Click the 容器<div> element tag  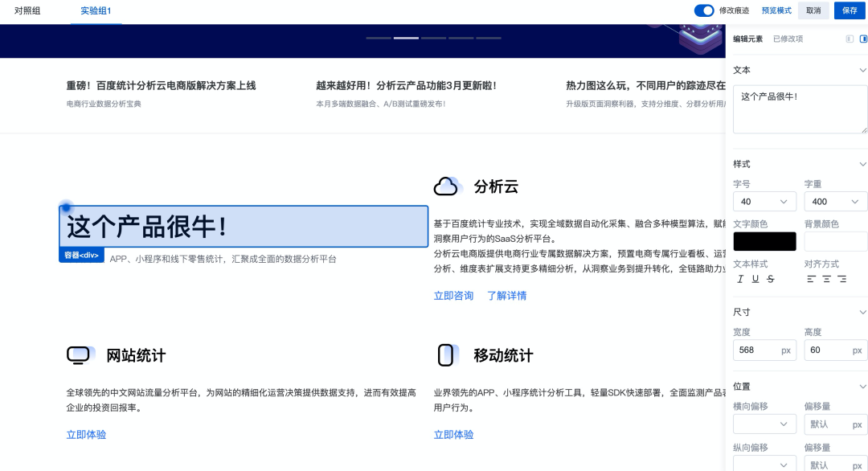[x=81, y=255]
